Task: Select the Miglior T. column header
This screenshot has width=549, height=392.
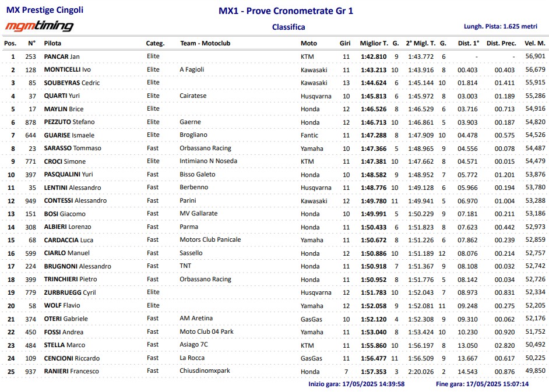Action: (x=374, y=44)
